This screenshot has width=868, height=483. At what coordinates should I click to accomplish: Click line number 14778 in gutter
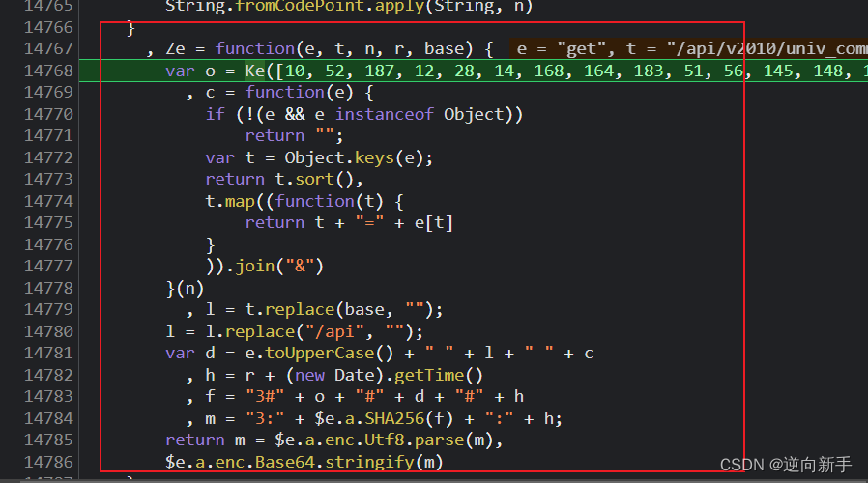click(48, 288)
